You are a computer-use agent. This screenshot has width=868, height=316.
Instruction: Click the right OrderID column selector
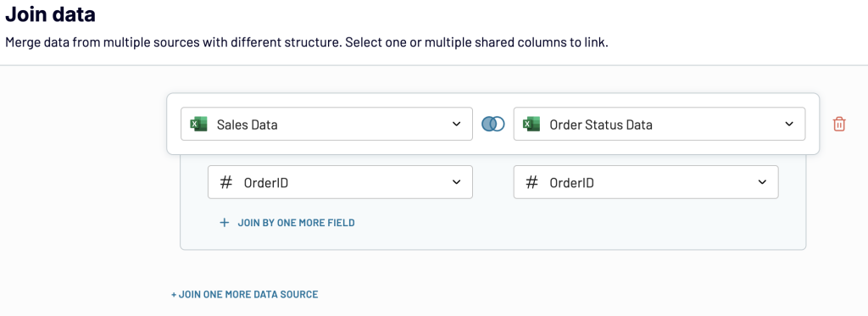tap(646, 182)
